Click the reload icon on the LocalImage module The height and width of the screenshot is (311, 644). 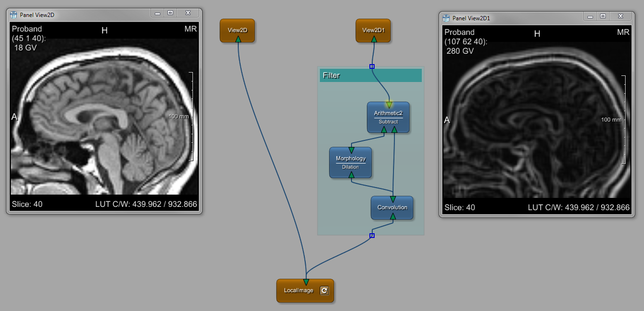coord(324,291)
